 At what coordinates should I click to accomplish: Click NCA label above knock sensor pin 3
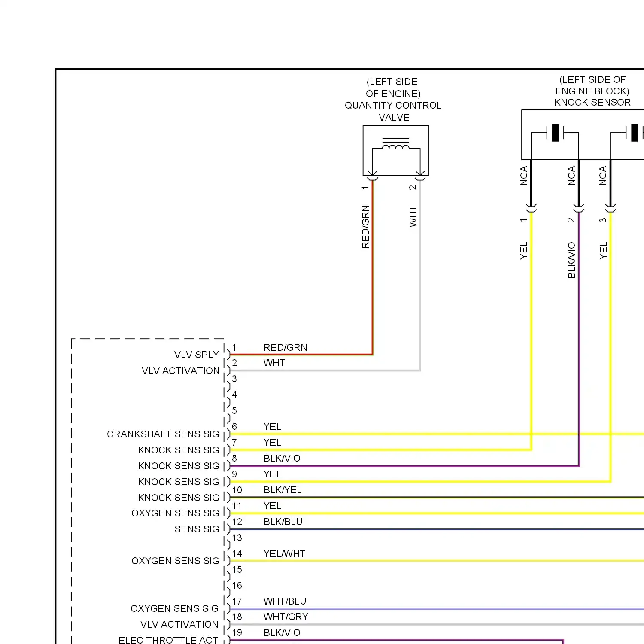[x=603, y=176]
